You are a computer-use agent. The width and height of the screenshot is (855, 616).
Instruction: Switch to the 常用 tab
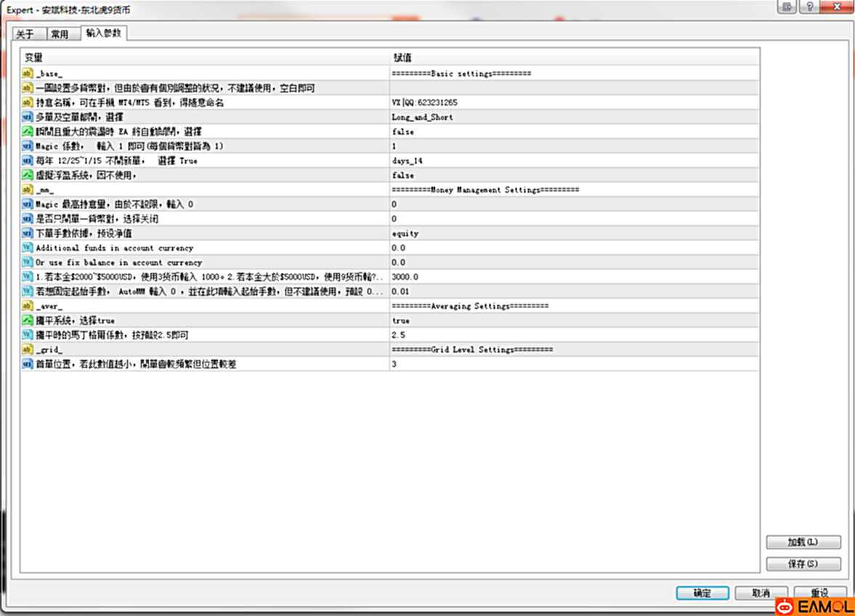pos(60,34)
